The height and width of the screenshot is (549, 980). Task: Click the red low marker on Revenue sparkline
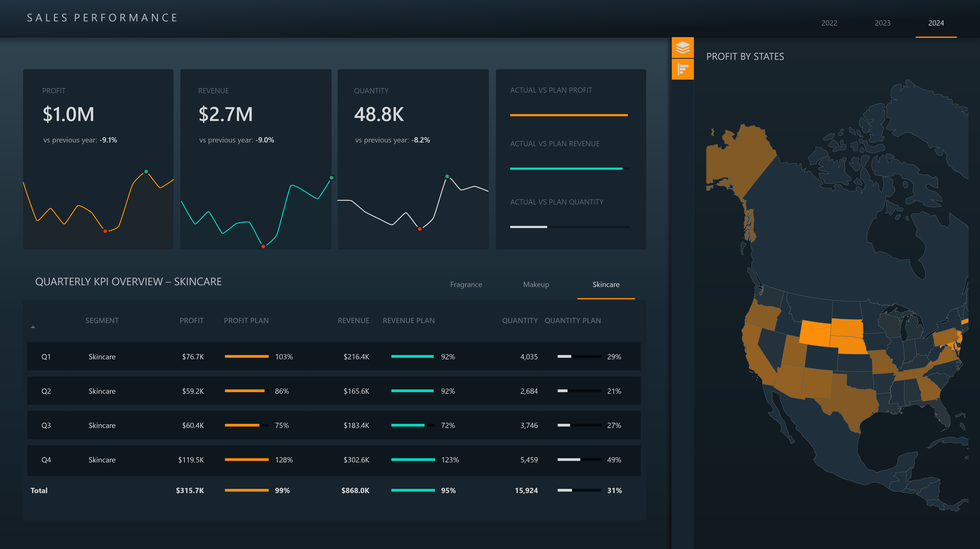coord(263,247)
